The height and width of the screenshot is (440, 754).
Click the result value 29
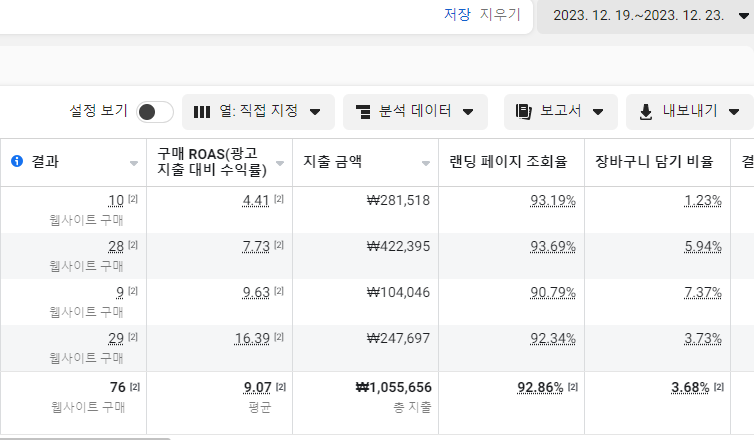click(x=116, y=339)
